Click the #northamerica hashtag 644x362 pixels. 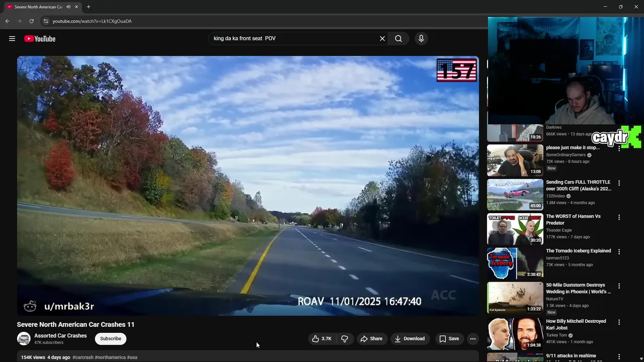pos(110,357)
